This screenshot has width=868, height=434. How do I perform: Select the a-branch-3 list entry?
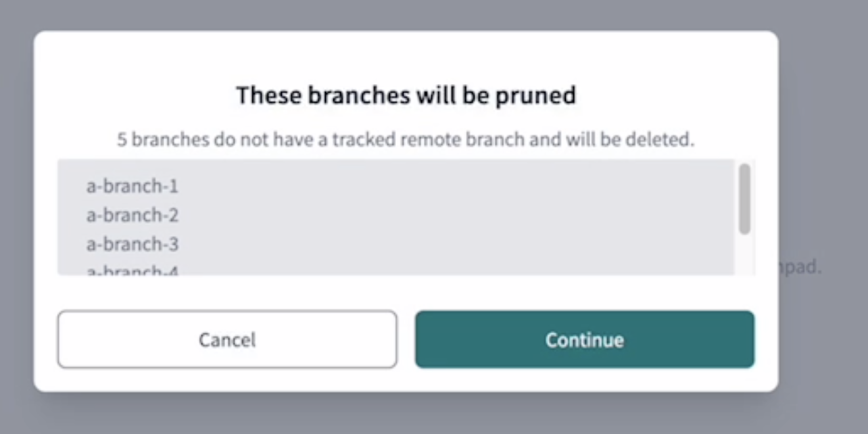132,244
